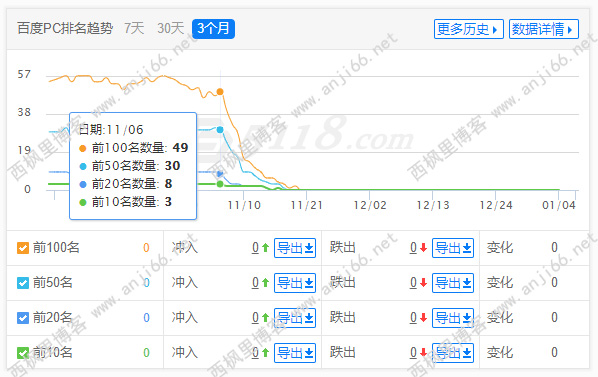Screen dimensions: 598x377
Task: Open the 跌出 count link in 前100名 row
Action: tap(413, 248)
